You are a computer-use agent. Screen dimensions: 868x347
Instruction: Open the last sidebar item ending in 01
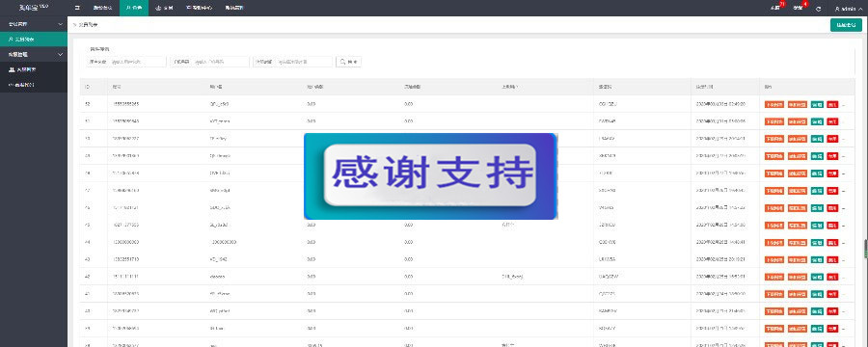pos(33,85)
